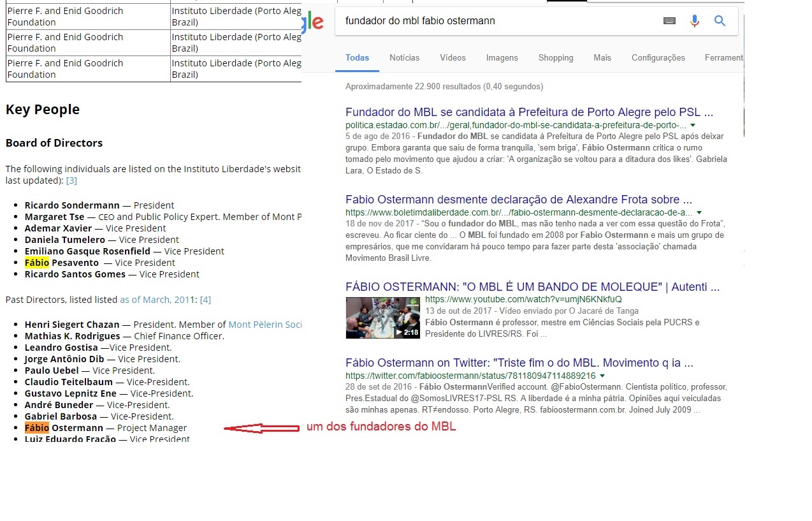Open dropdown arrow beside boletimdaliberdade result URL
This screenshot has width=812, height=521.
[699, 212]
